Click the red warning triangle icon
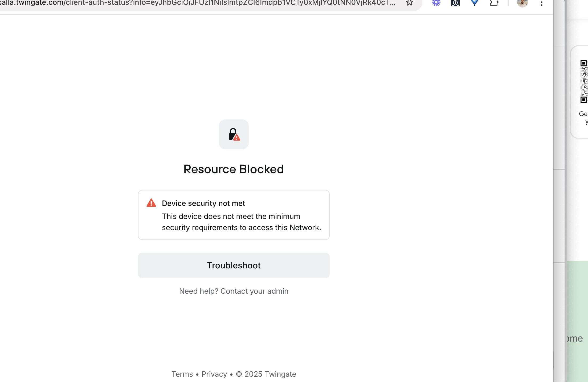 click(151, 203)
